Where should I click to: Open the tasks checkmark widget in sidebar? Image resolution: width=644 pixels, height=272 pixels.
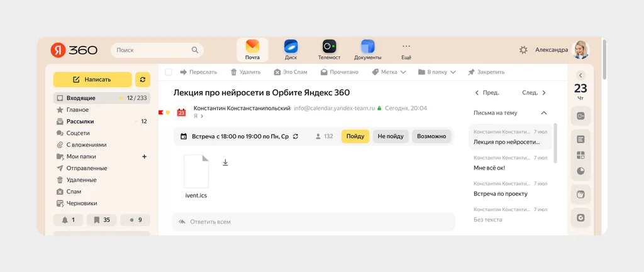tap(580, 218)
